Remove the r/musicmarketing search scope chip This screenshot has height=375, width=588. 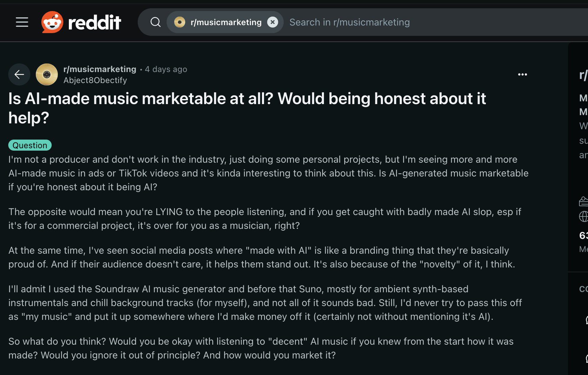pyautogui.click(x=272, y=22)
